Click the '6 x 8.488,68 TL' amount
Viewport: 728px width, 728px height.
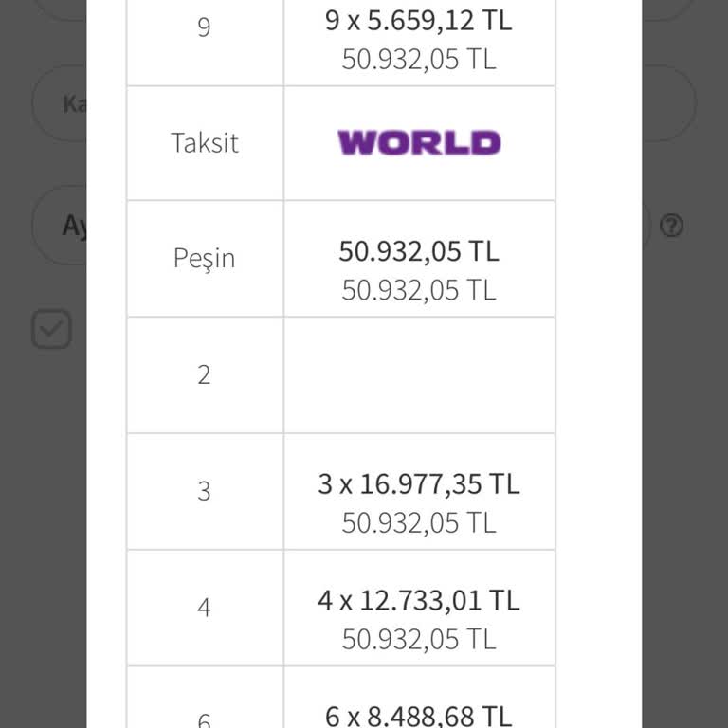(419, 716)
